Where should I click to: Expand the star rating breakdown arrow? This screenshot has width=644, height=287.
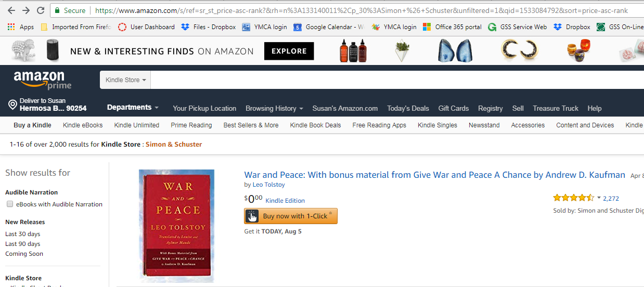pos(599,198)
